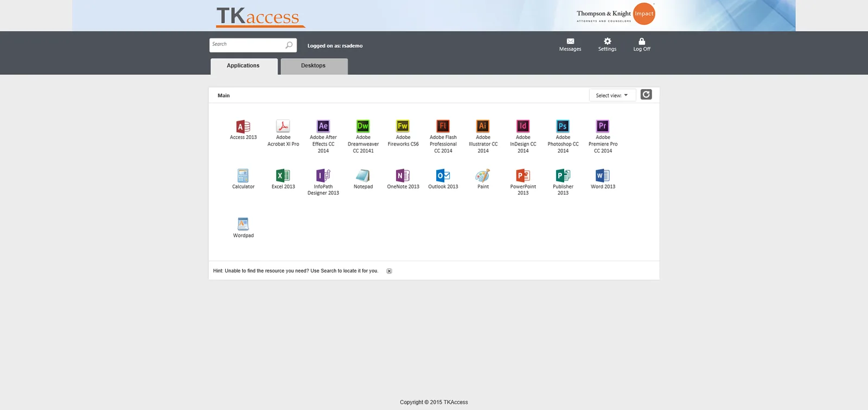868x410 pixels.
Task: Click the 'Logged on as: rsademo' text
Action: point(335,46)
